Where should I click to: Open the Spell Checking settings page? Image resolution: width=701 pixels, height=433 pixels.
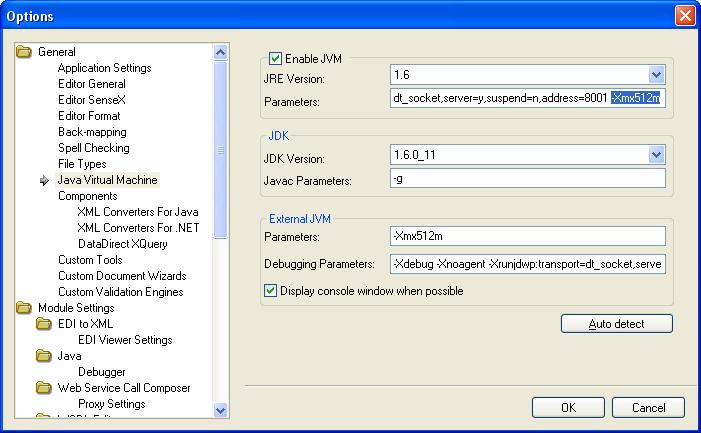tap(95, 148)
